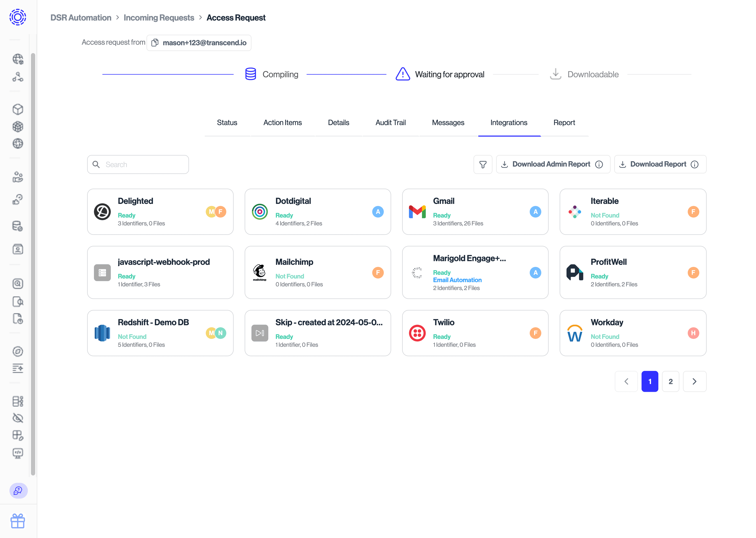Click the contact card icon in the sidebar

18,249
